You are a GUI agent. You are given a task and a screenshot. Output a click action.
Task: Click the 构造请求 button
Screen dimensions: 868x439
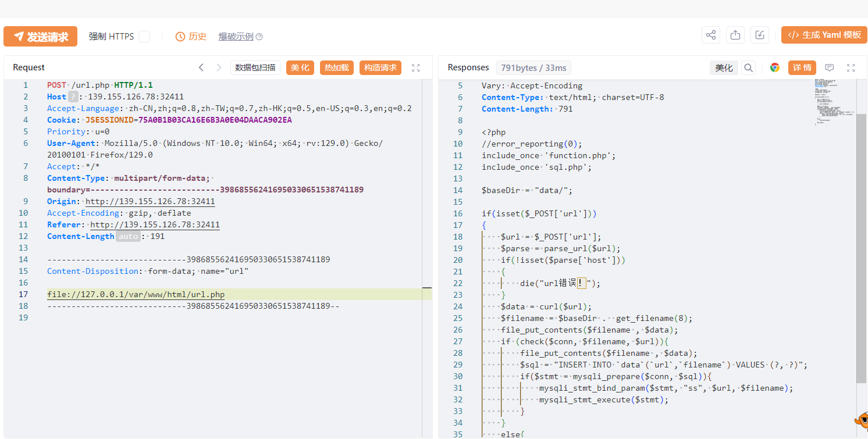click(x=380, y=67)
